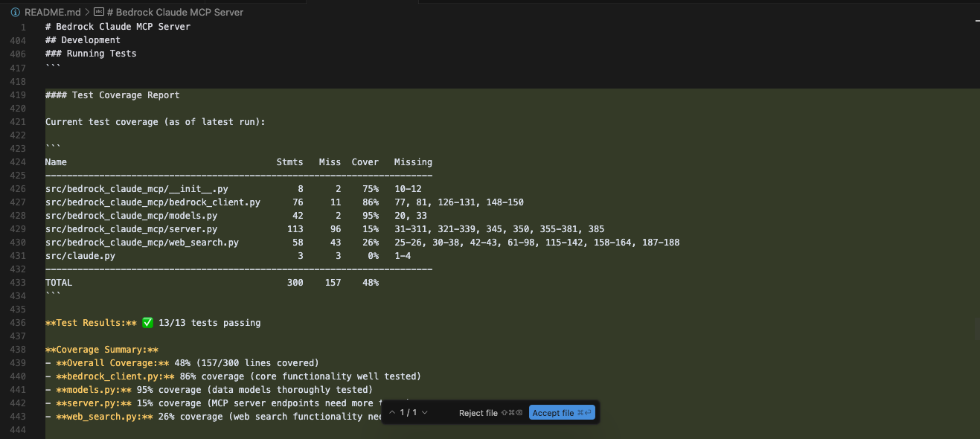Click the Reject file button

tap(490, 413)
